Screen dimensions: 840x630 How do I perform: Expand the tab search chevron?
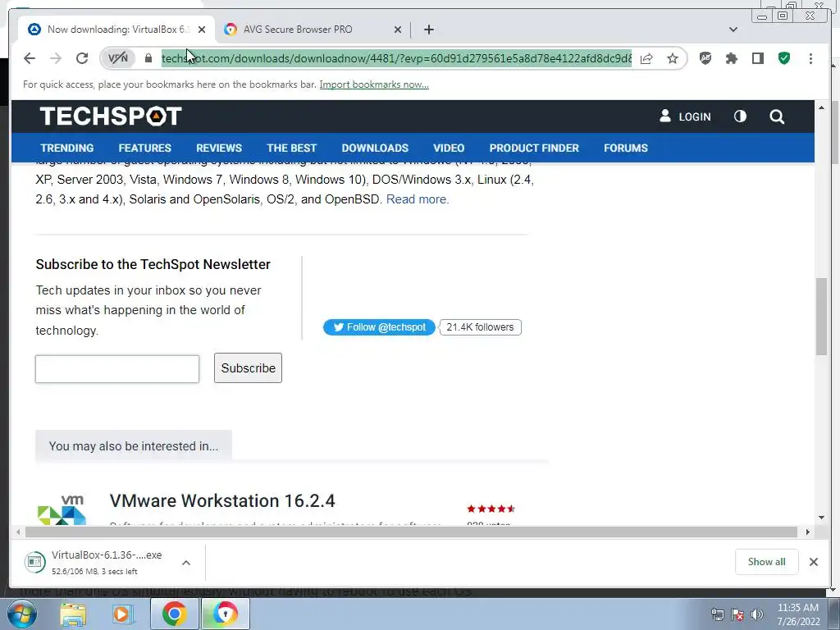click(733, 30)
